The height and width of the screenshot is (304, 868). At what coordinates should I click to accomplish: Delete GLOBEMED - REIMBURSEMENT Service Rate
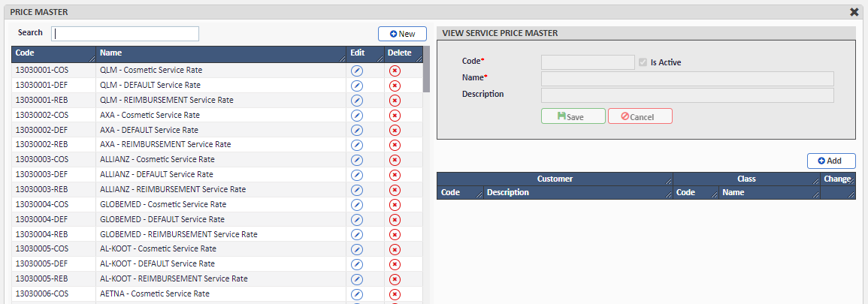click(x=395, y=234)
